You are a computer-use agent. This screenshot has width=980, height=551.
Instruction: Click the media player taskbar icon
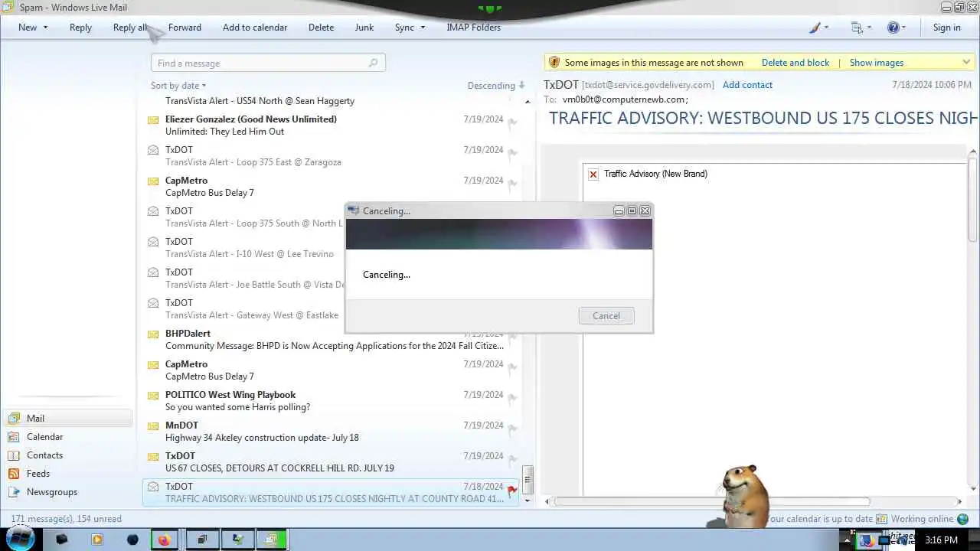97,540
